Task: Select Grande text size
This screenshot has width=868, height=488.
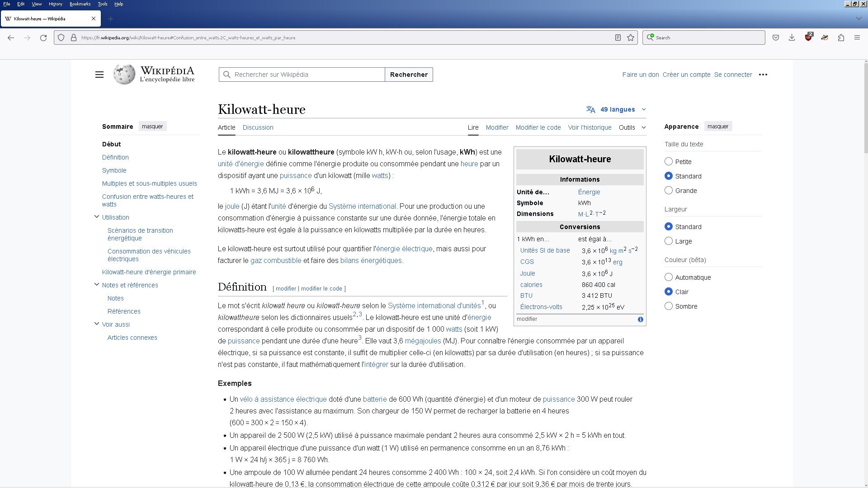Action: [669, 190]
